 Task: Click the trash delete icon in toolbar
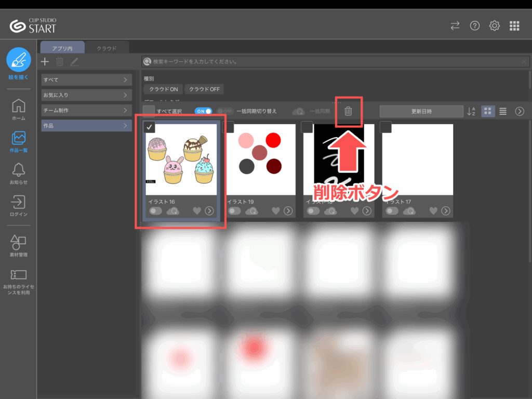coord(349,111)
